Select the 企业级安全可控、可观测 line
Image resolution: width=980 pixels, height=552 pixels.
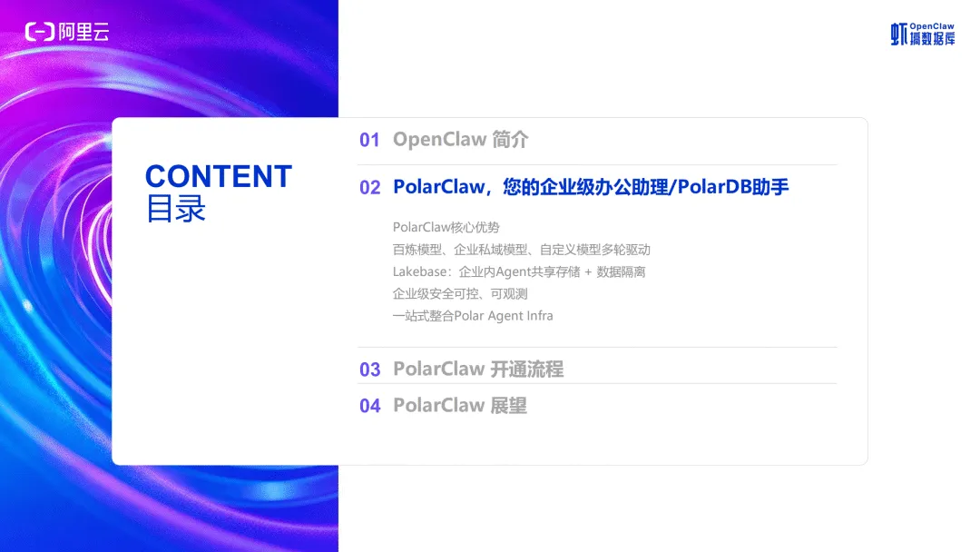tap(460, 293)
